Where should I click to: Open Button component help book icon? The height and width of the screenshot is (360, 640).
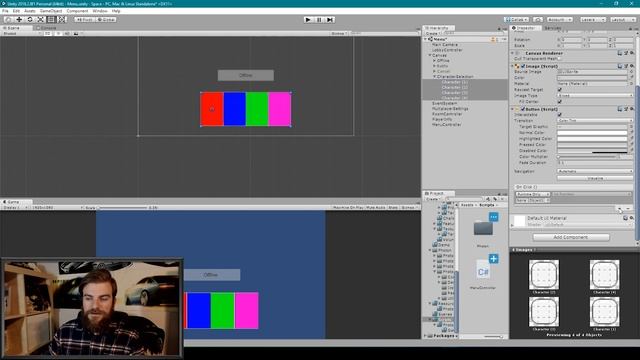pos(620,109)
